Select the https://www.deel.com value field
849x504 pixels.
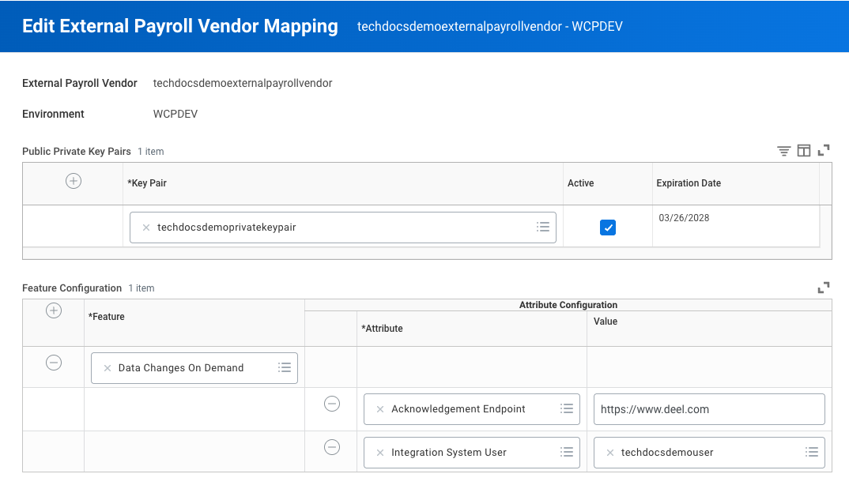(709, 408)
